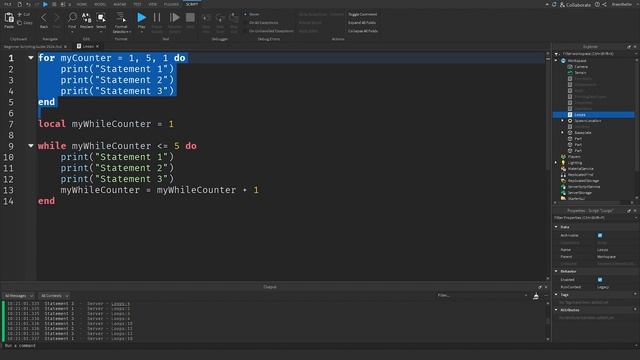Click the quick access blue play icon
Viewport: 640px width, 360px height.
tap(45, 4)
